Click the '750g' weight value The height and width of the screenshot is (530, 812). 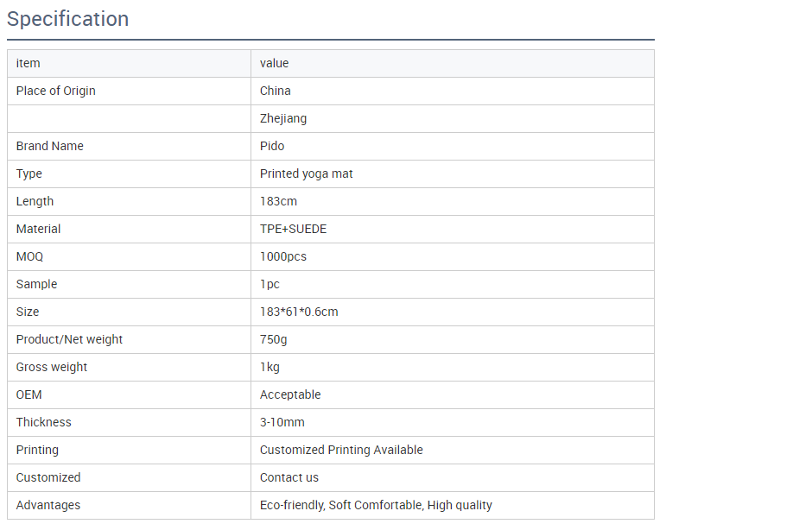click(x=274, y=339)
